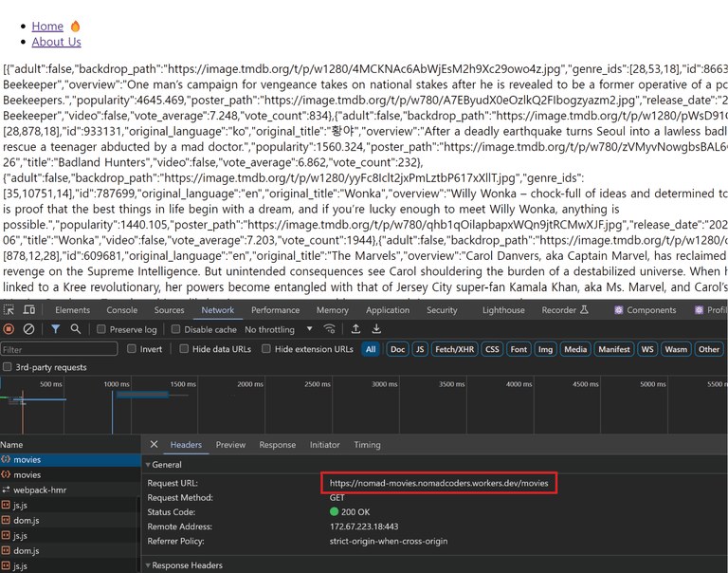Enable the Preserve log checkbox

[x=100, y=329]
